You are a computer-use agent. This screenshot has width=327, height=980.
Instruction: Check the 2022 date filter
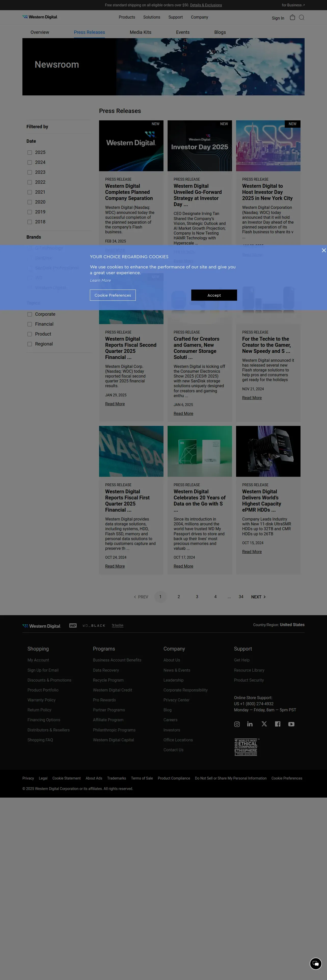(30, 182)
